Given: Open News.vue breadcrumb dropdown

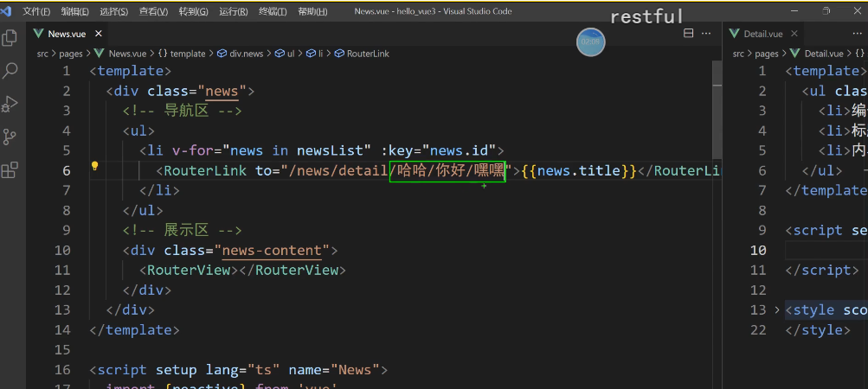Looking at the screenshot, I should (x=120, y=54).
